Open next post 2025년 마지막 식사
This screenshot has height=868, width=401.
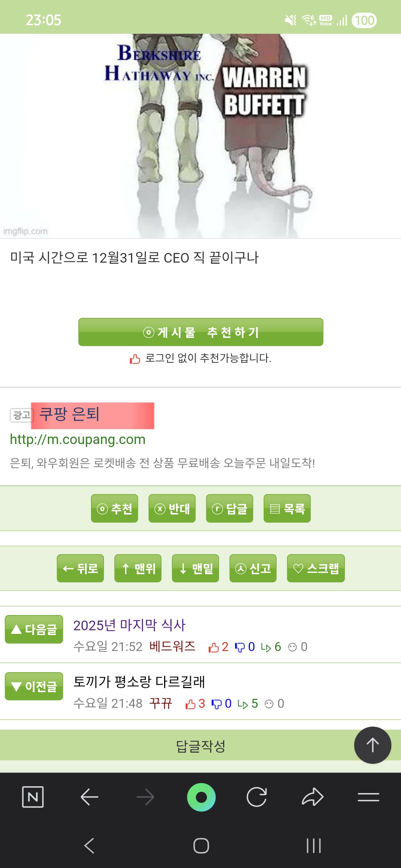[x=129, y=625]
